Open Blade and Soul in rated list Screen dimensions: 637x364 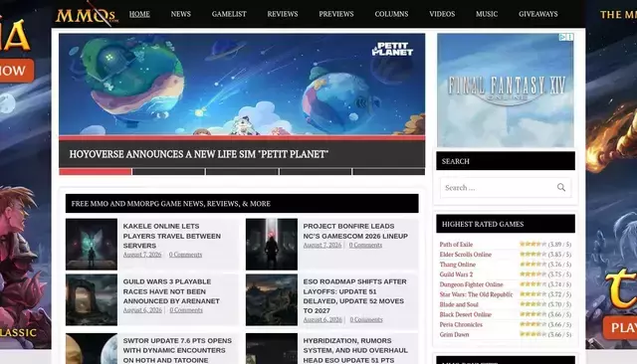coord(459,304)
